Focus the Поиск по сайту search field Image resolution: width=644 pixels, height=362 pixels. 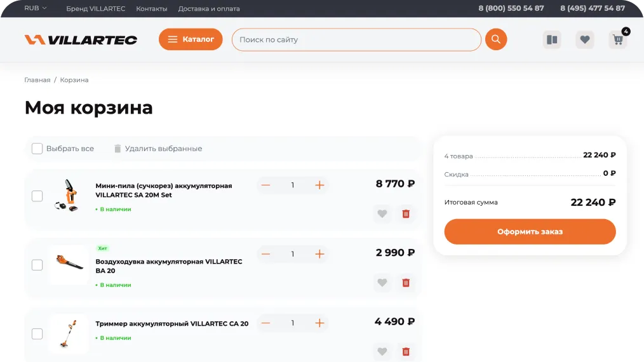coord(356,39)
